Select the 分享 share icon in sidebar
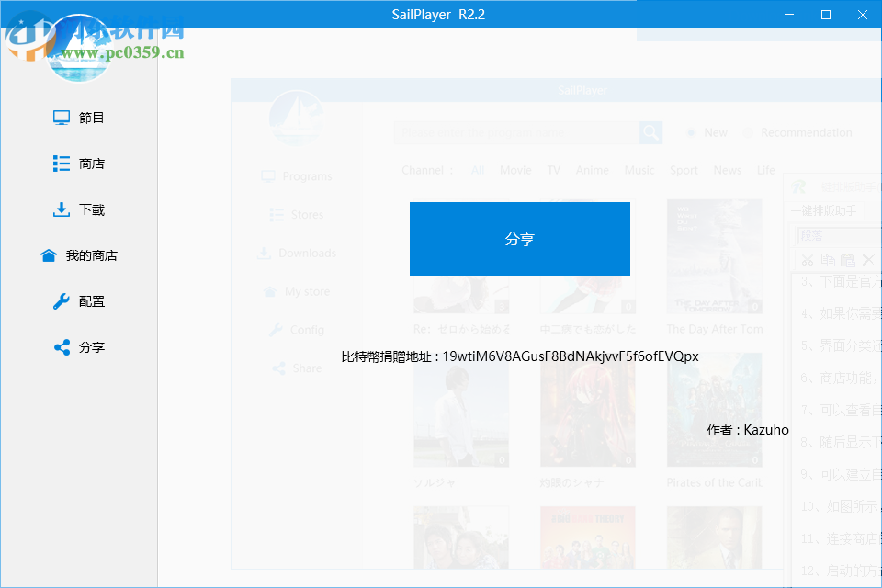 pyautogui.click(x=60, y=346)
